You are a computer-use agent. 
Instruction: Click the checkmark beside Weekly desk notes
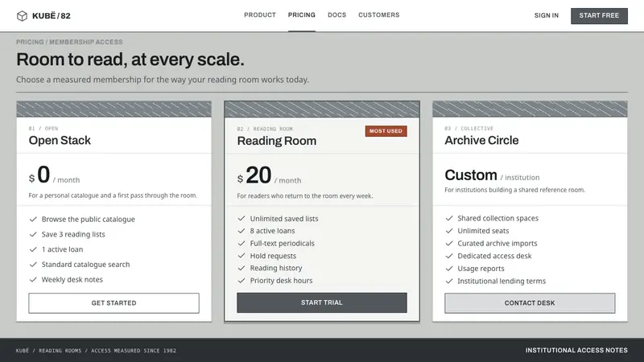[33, 279]
